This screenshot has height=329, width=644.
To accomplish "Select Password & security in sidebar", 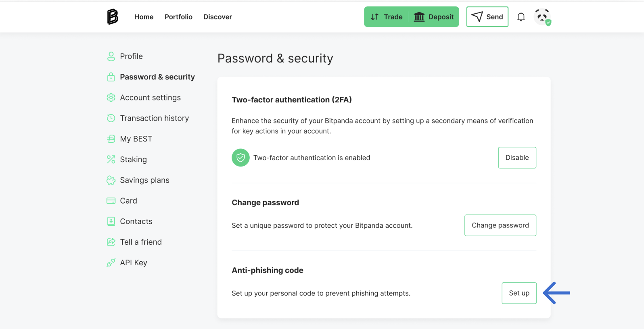I will click(x=157, y=77).
